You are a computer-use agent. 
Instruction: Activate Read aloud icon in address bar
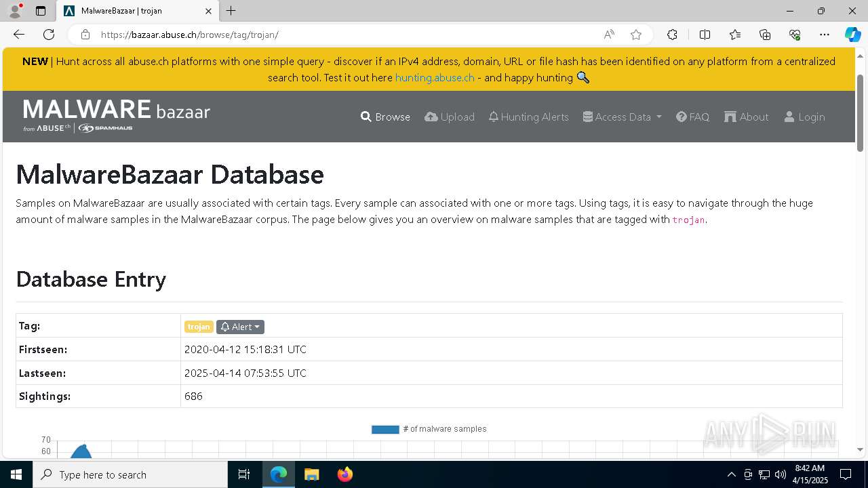tap(609, 35)
